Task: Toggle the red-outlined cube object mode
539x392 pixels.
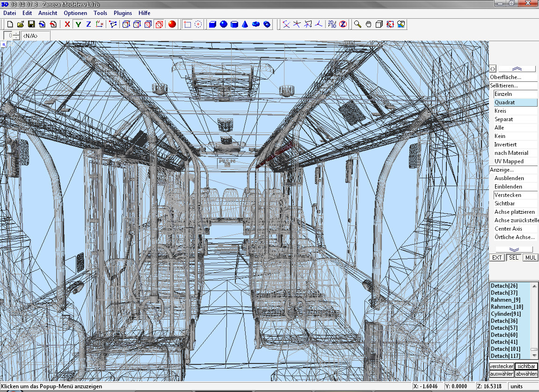Action: [159, 24]
